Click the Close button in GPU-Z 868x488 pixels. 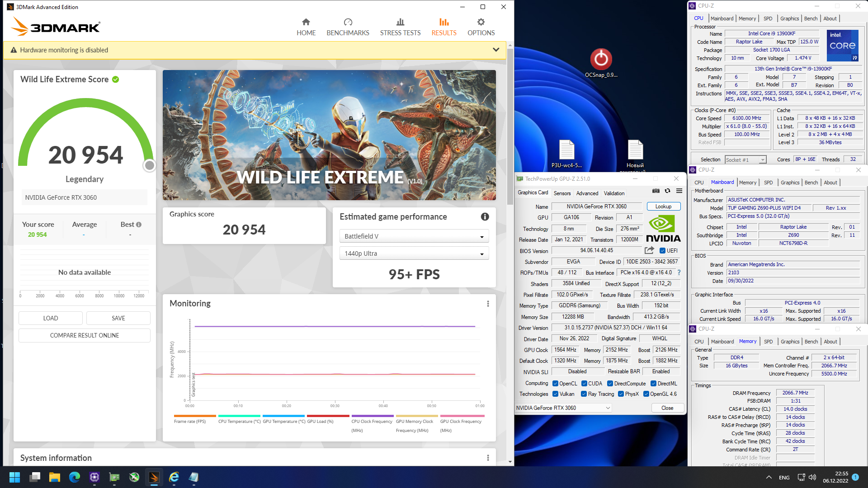click(x=667, y=408)
